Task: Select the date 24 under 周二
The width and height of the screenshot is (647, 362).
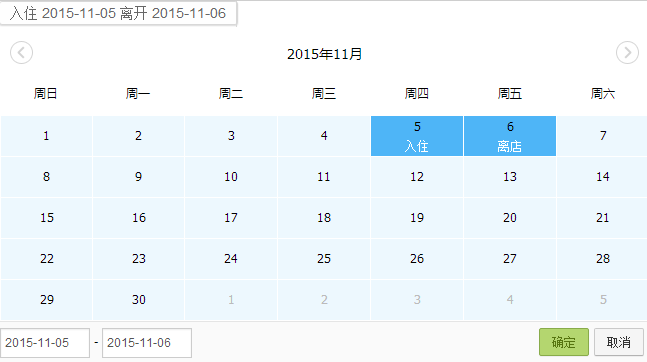Action: click(x=231, y=259)
